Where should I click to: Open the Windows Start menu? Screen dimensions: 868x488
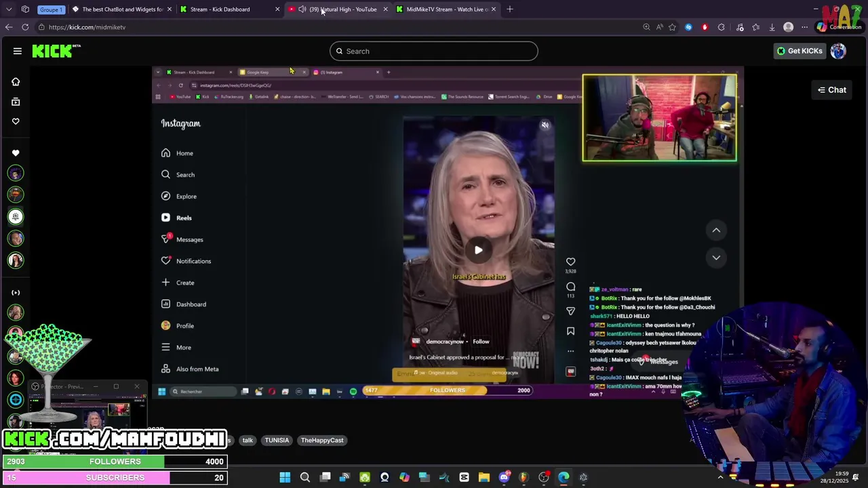click(x=285, y=477)
